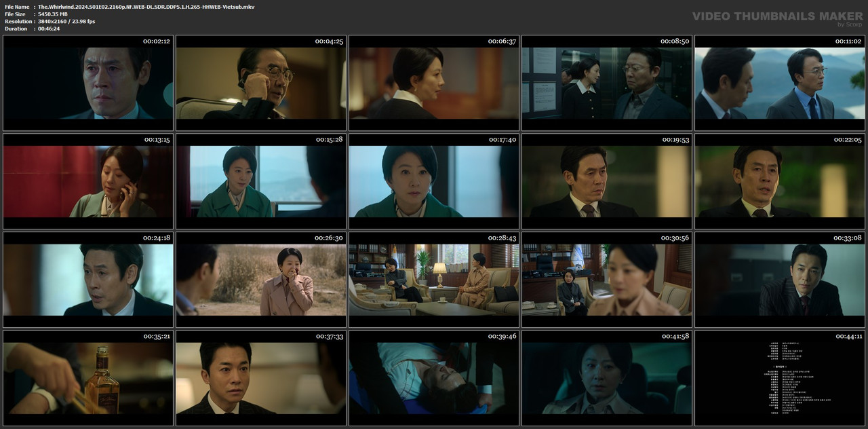868x429 pixels.
Task: Select the duration value 00:46:24
Action: click(49, 29)
